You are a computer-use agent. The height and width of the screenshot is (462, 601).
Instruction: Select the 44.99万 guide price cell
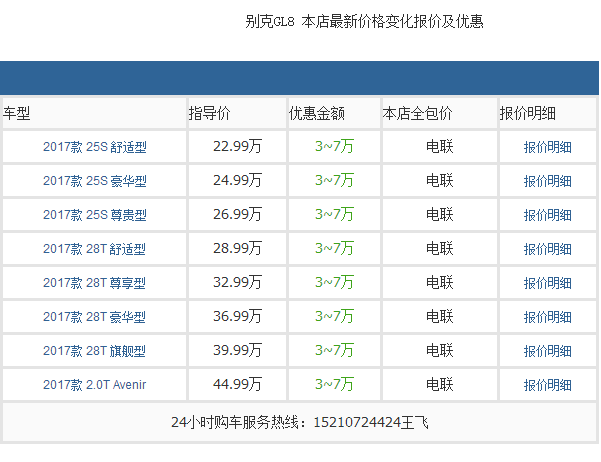[x=237, y=384]
